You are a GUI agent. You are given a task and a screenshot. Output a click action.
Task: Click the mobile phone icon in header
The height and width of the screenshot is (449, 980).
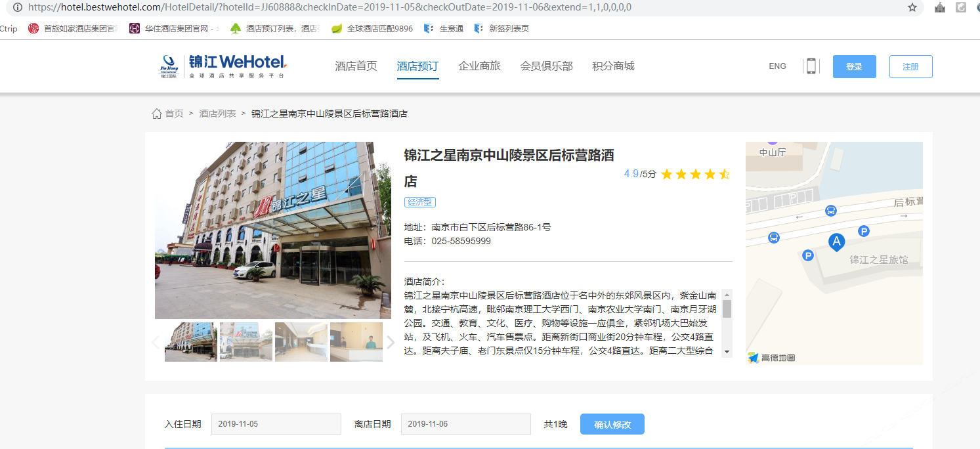coord(811,66)
